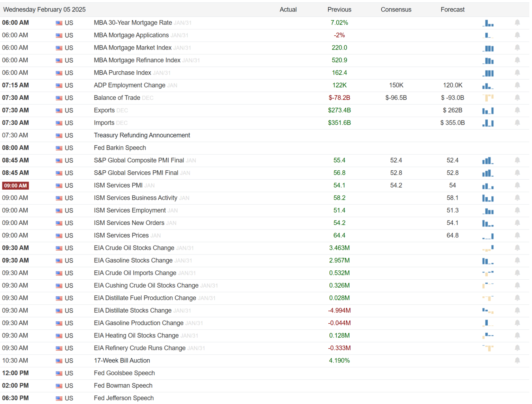Open S&P Global Composite PMI chart icon
Viewport: 532px width, 404px height.
click(x=488, y=161)
